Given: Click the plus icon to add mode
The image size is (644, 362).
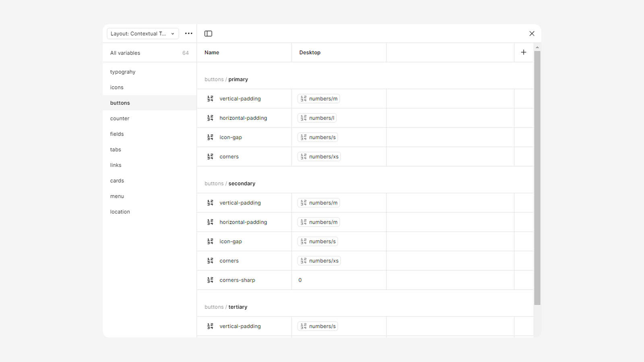Looking at the screenshot, I should pos(523,52).
